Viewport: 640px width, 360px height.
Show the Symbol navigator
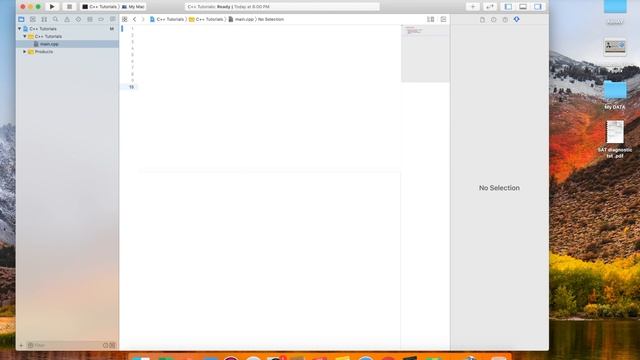[x=44, y=19]
